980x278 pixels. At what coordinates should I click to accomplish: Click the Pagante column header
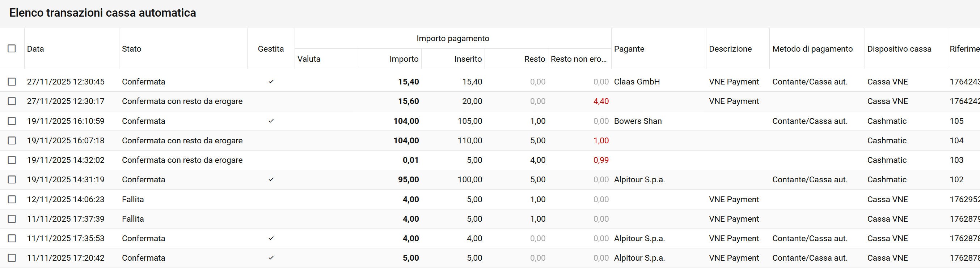(629, 49)
